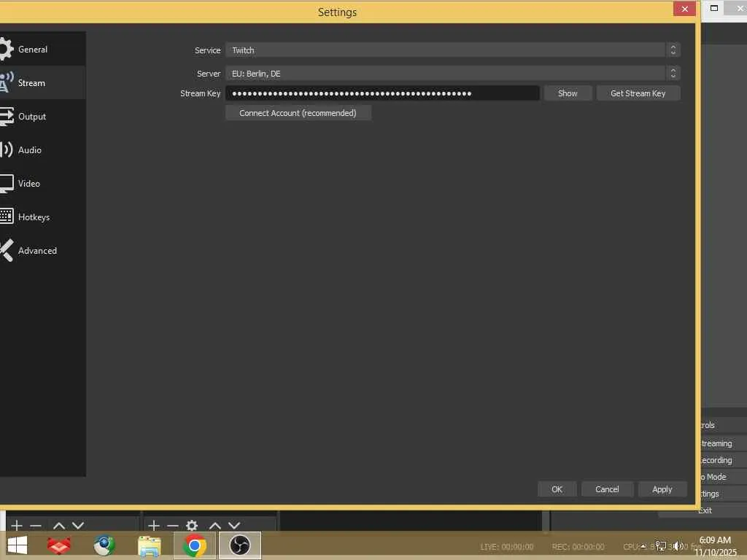Open the Service dropdown showing Twitch

click(x=452, y=50)
